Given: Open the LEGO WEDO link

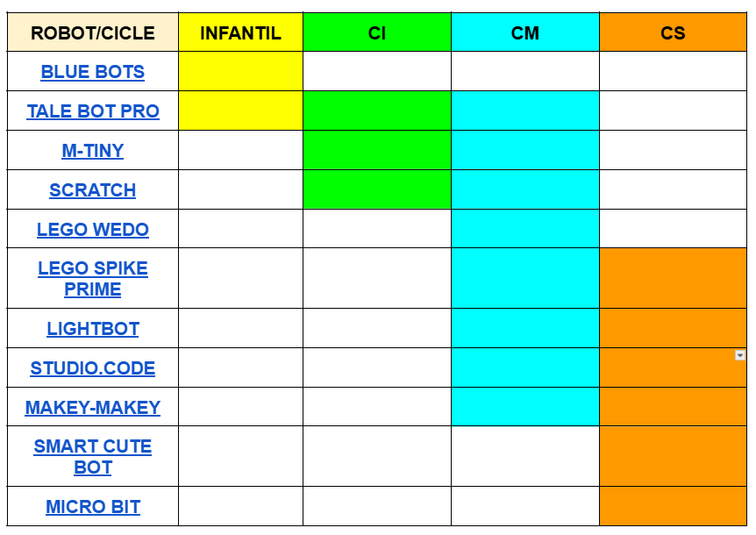Looking at the screenshot, I should 92,230.
